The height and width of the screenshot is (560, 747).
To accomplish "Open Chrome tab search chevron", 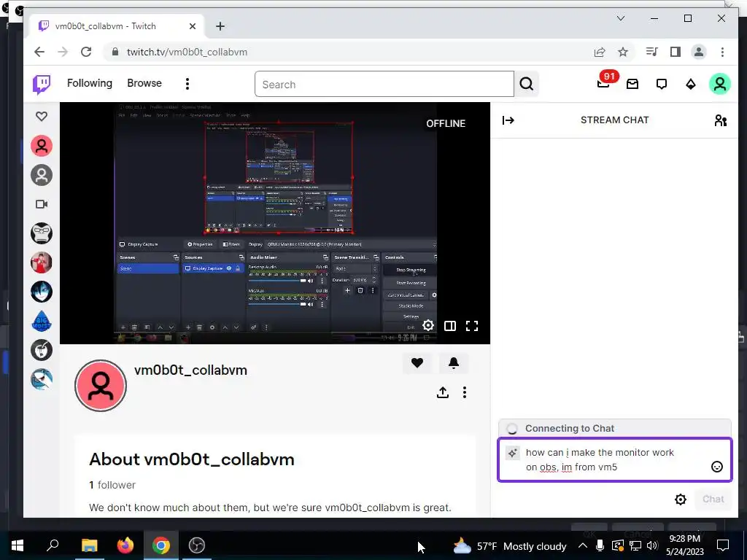I will click(x=621, y=18).
